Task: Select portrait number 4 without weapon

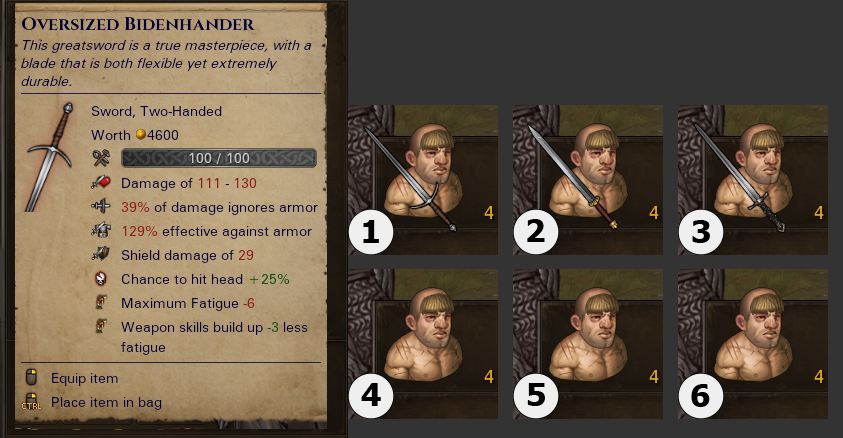Action: coord(423,344)
